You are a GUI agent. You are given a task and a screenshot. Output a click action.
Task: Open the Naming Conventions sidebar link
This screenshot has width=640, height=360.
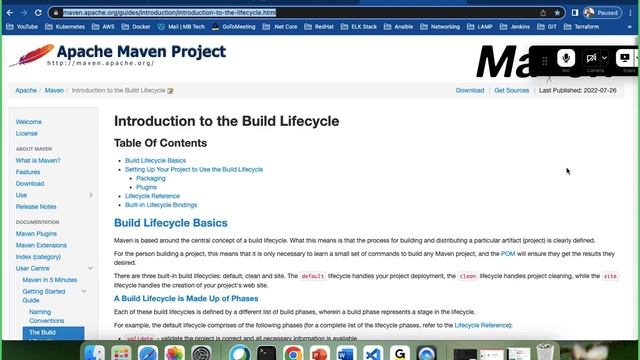(46, 316)
